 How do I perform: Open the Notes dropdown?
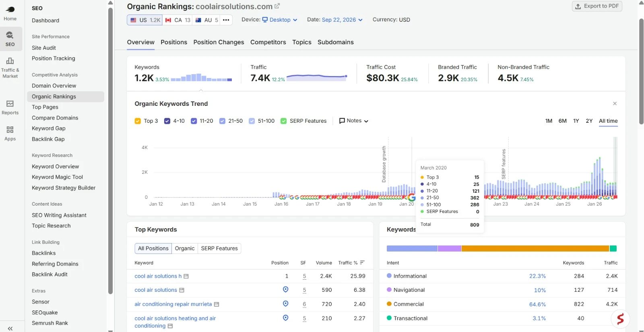(x=353, y=121)
